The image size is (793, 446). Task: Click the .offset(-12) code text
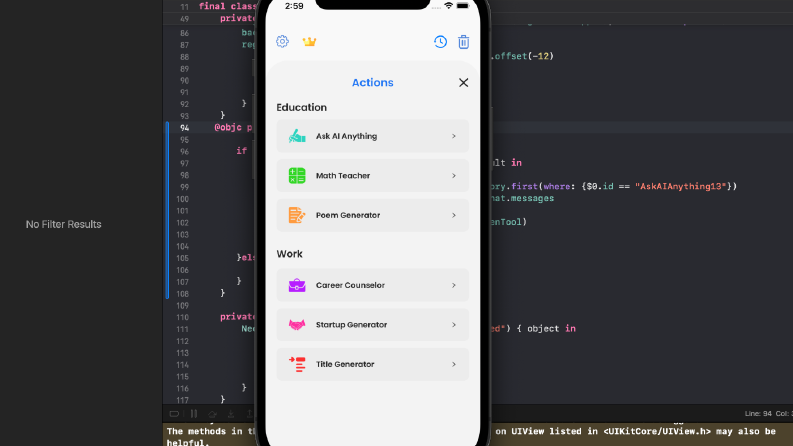tap(521, 56)
